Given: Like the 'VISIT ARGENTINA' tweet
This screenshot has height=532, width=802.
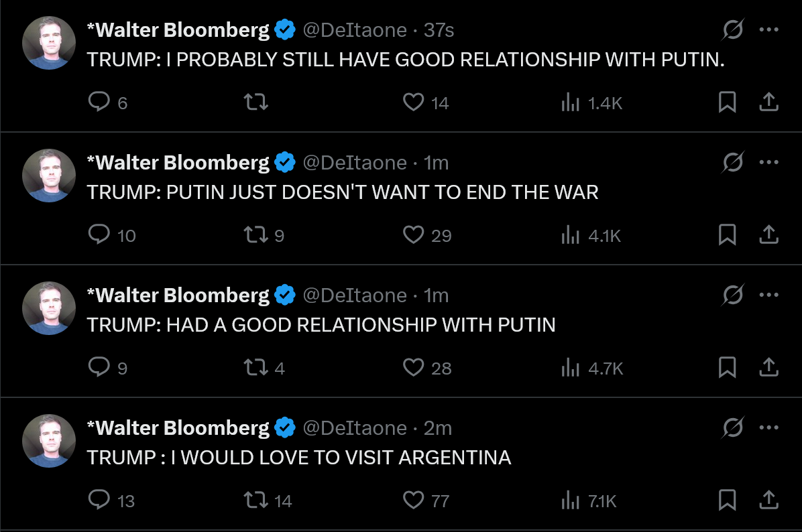Looking at the screenshot, I should click(414, 500).
